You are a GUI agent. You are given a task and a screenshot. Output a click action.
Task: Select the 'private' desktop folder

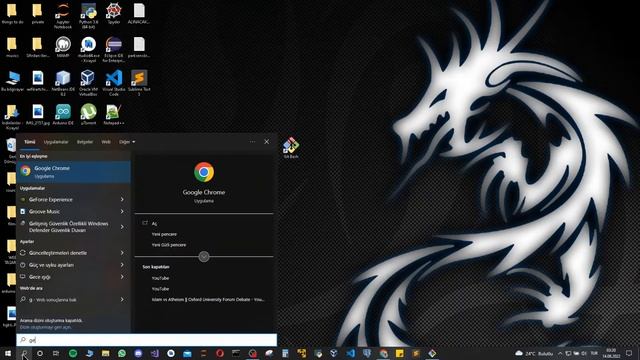click(38, 13)
